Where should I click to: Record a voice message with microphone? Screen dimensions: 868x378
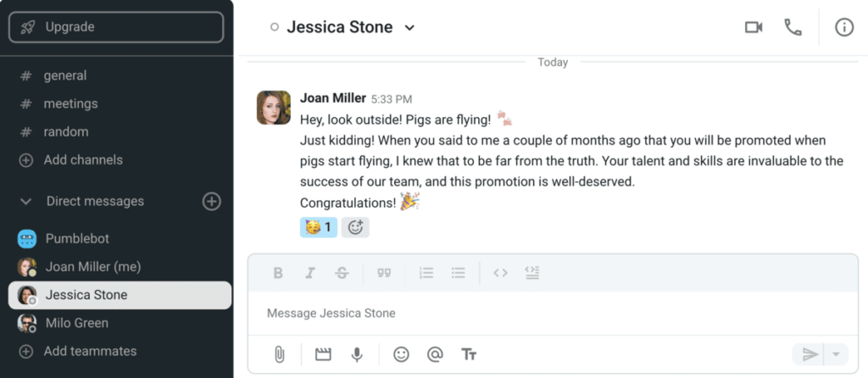[x=358, y=354]
